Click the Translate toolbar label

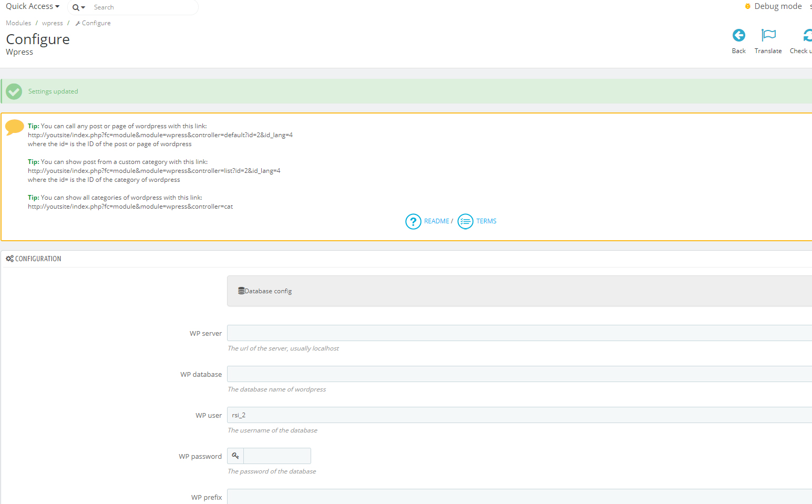(768, 51)
